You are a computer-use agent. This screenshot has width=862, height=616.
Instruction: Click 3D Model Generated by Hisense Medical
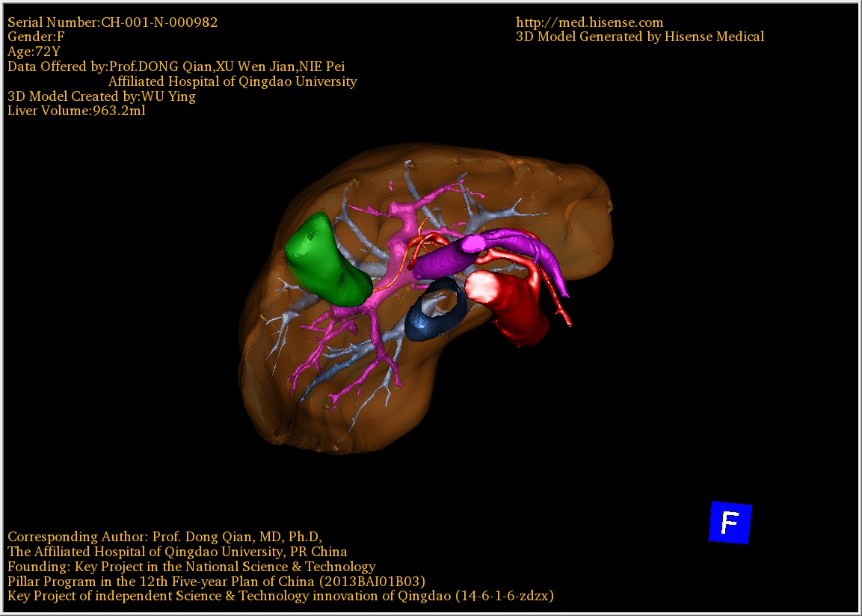[640, 37]
